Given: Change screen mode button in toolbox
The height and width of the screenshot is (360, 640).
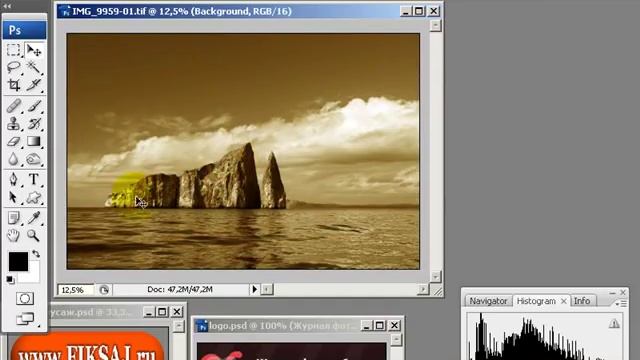Looking at the screenshot, I should [x=25, y=318].
